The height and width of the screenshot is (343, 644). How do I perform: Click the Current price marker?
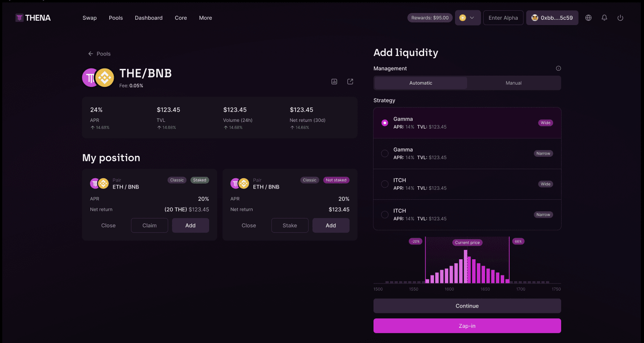tap(467, 243)
